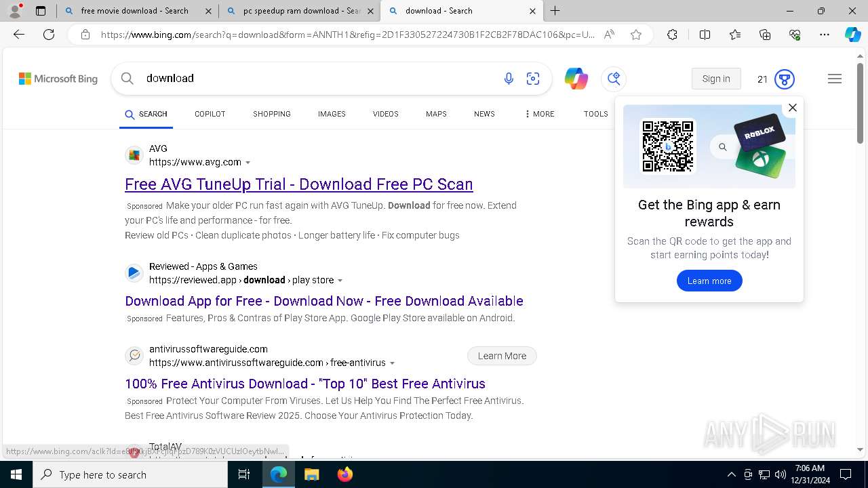Open the Edge profile icon
Viewport: 868px width, 488px height.
coord(15,11)
